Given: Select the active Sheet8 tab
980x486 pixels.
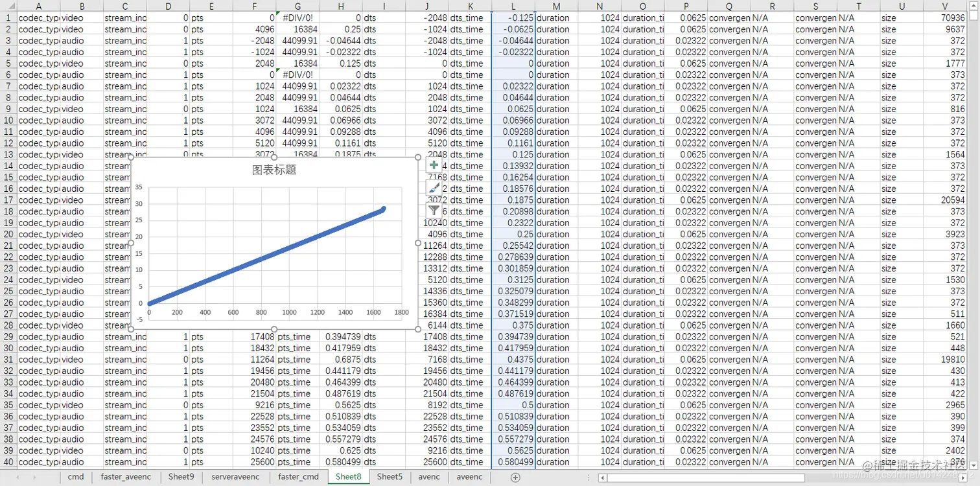Looking at the screenshot, I should pyautogui.click(x=348, y=477).
